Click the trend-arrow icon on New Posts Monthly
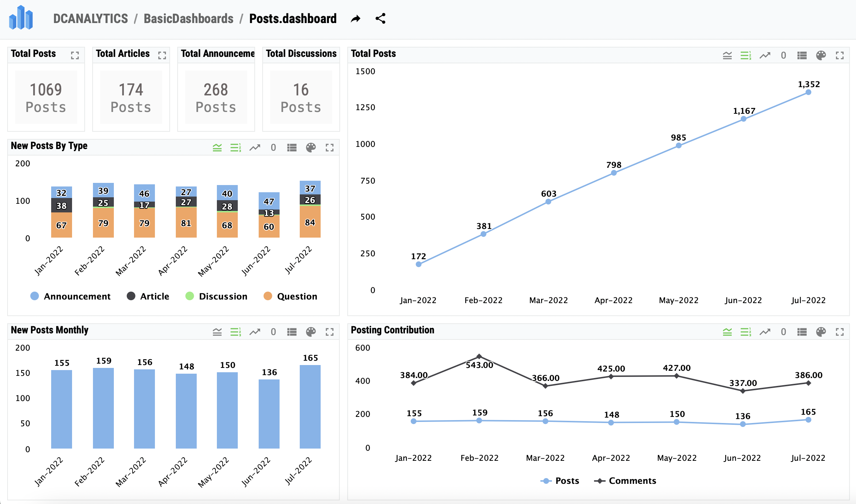This screenshot has height=504, width=856. coord(255,332)
